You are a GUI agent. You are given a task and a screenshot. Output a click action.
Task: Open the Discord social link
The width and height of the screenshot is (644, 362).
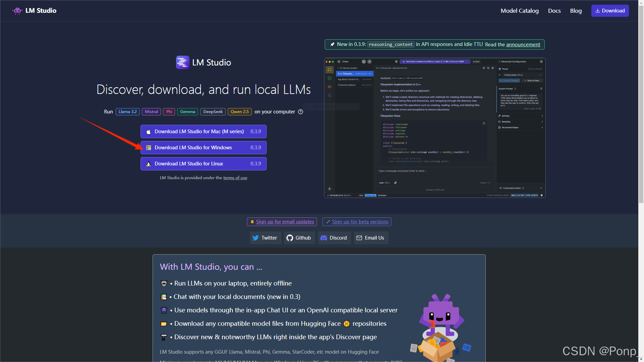[334, 238]
